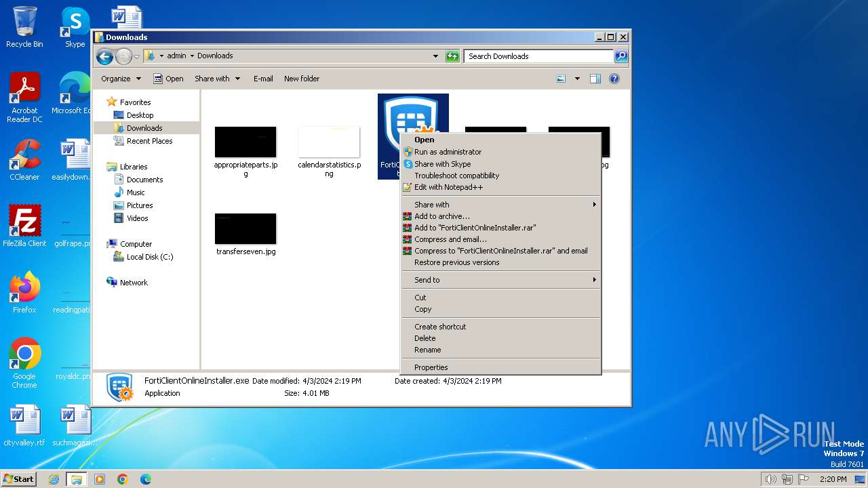Open recent pages dropdown beside Forward

[137, 56]
